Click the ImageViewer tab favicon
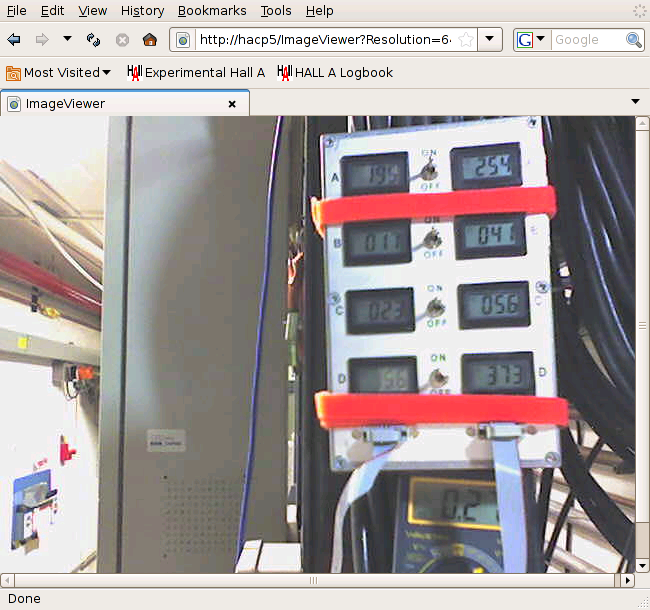This screenshot has height=610, width=650. (x=14, y=104)
